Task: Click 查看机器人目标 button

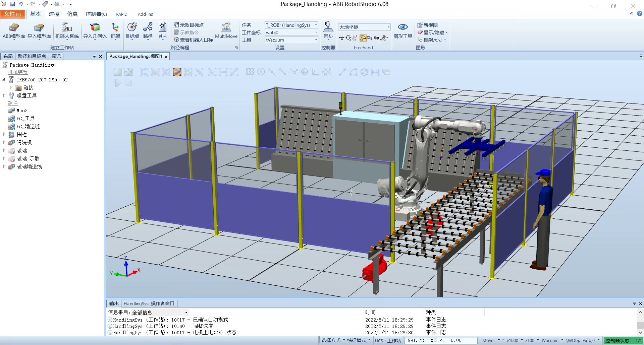Action: [x=194, y=40]
